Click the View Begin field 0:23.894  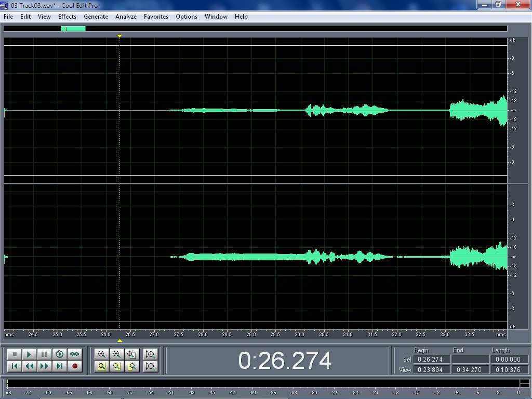(432, 369)
